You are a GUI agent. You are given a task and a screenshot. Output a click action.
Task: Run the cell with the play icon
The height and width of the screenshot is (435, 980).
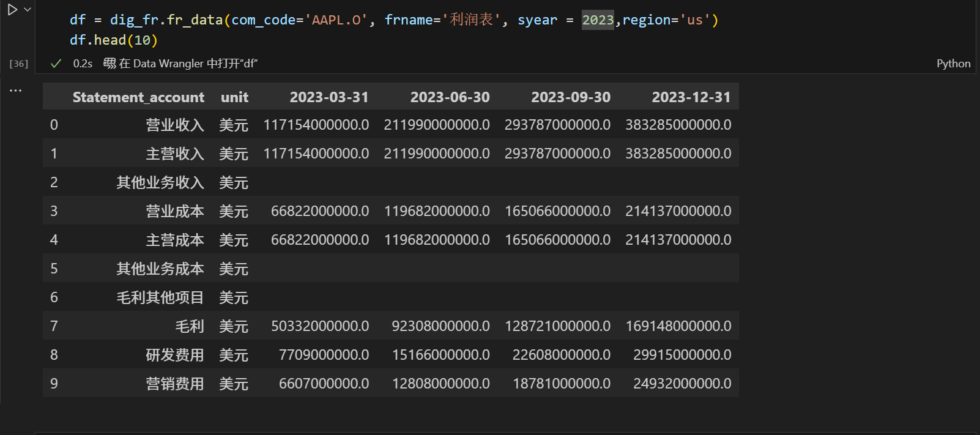[12, 10]
